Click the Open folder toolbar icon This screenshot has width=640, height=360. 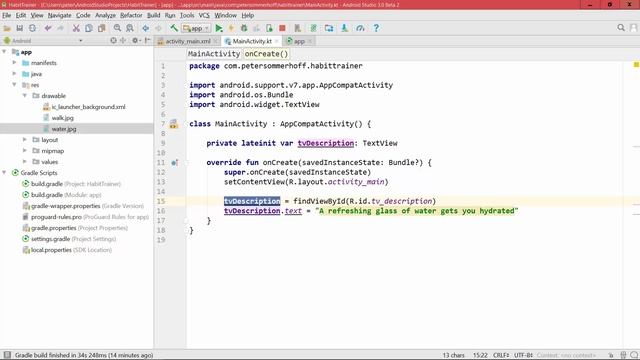coord(7,28)
